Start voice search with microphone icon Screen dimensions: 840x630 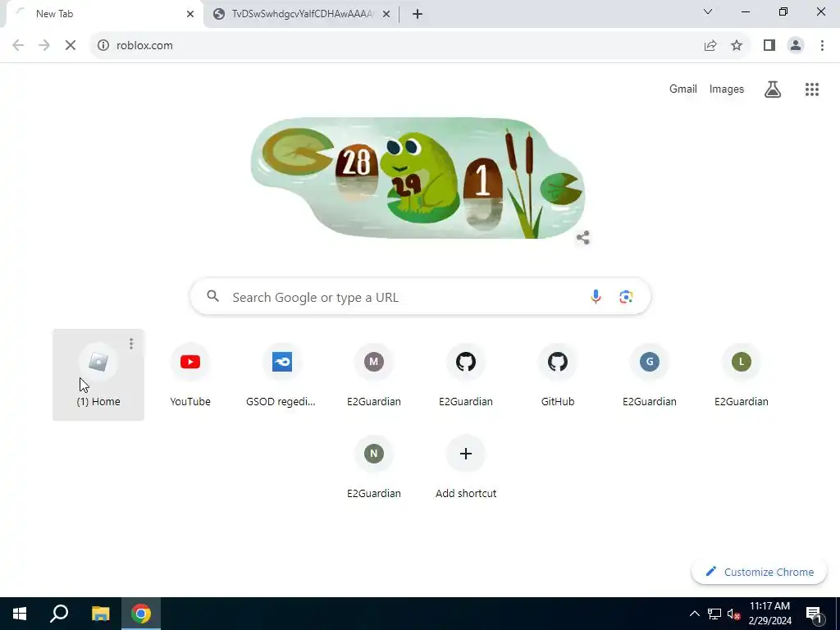(596, 296)
